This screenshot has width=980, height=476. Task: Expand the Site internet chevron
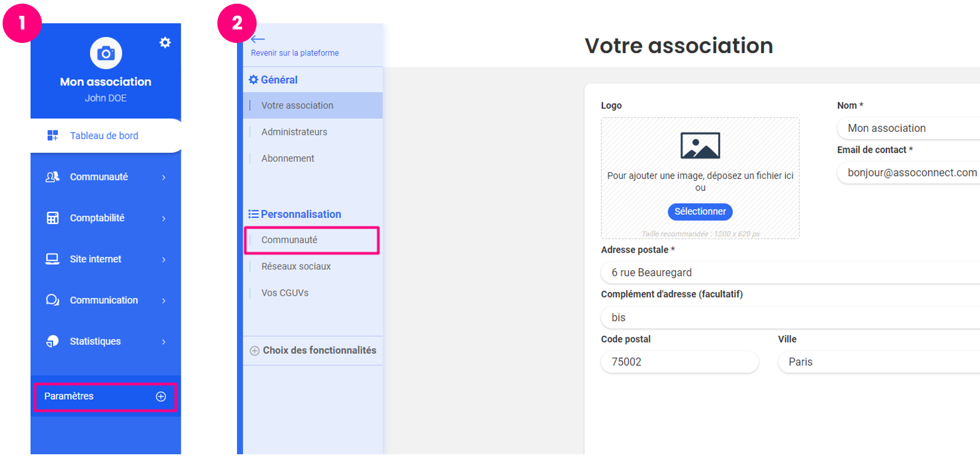point(164,259)
